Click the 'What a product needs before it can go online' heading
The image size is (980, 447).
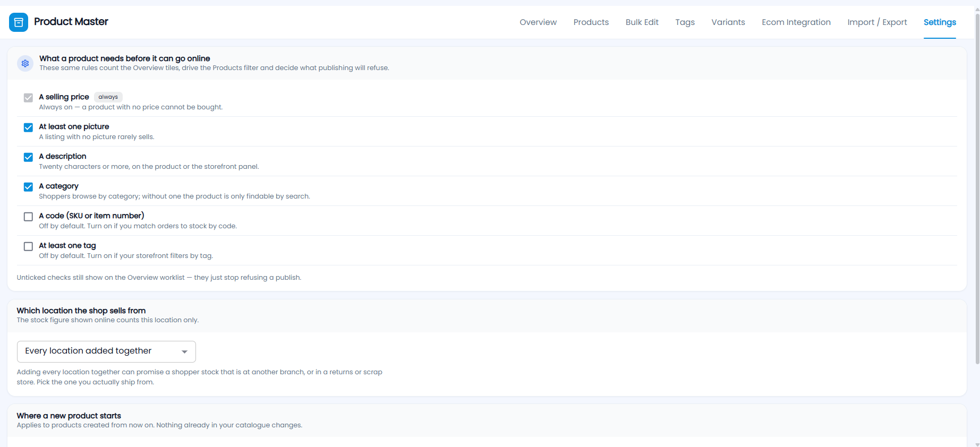(125, 58)
